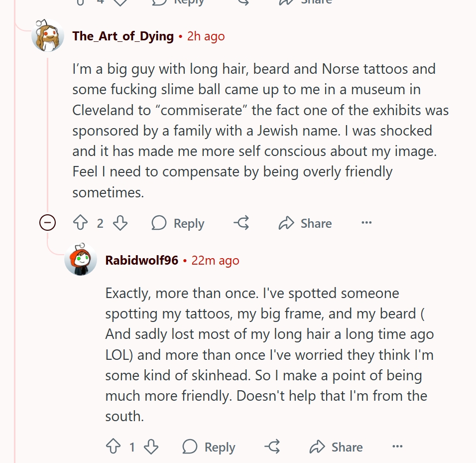This screenshot has width=476, height=463.
Task: Click the 22m ago timestamp
Action: [215, 261]
